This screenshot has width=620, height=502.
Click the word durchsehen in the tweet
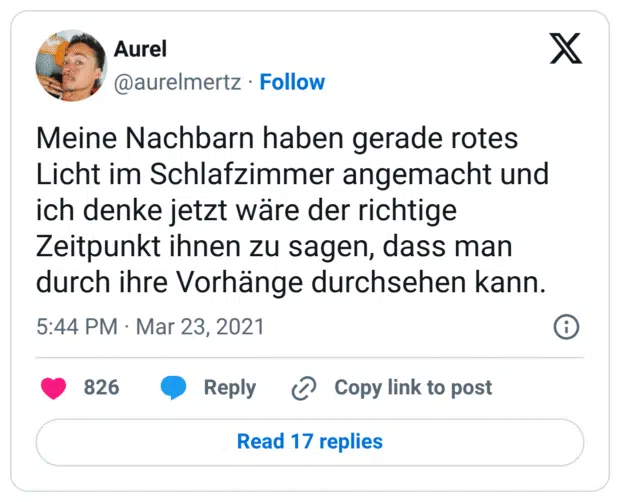[x=420, y=283]
